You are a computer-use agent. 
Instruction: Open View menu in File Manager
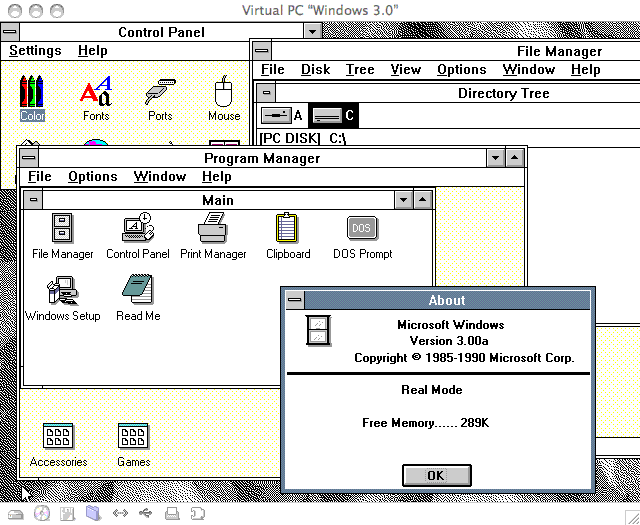point(405,69)
